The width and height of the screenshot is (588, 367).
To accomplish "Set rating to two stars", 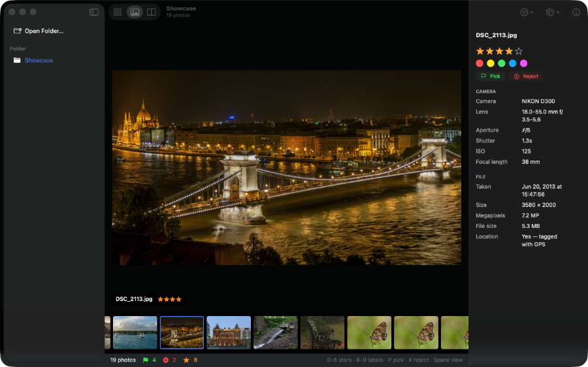I will (490, 51).
